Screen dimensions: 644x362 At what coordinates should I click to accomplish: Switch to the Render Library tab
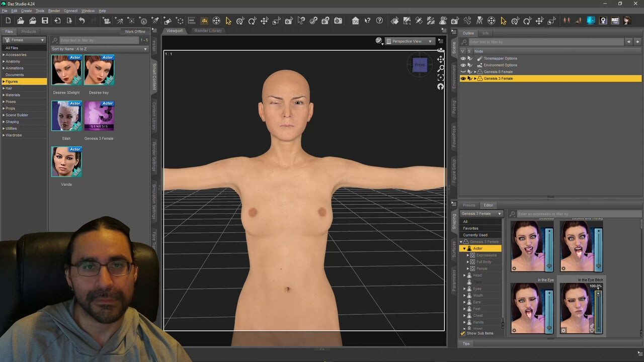(208, 31)
